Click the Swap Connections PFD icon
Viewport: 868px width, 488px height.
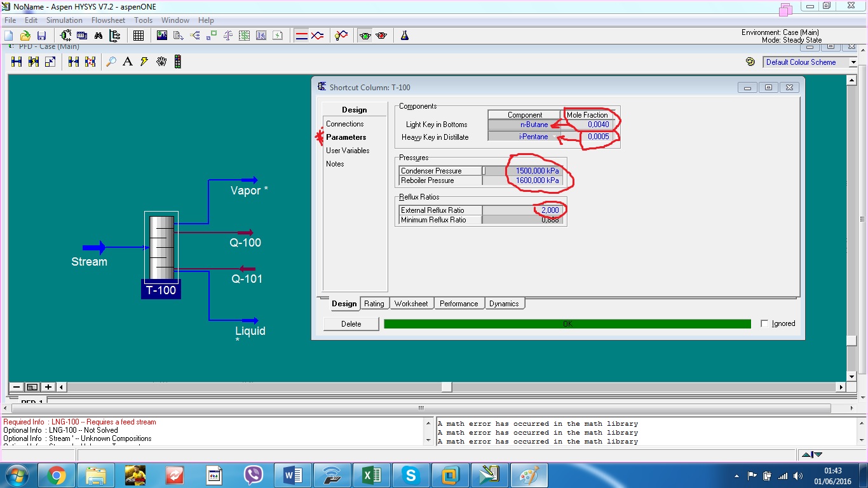90,62
